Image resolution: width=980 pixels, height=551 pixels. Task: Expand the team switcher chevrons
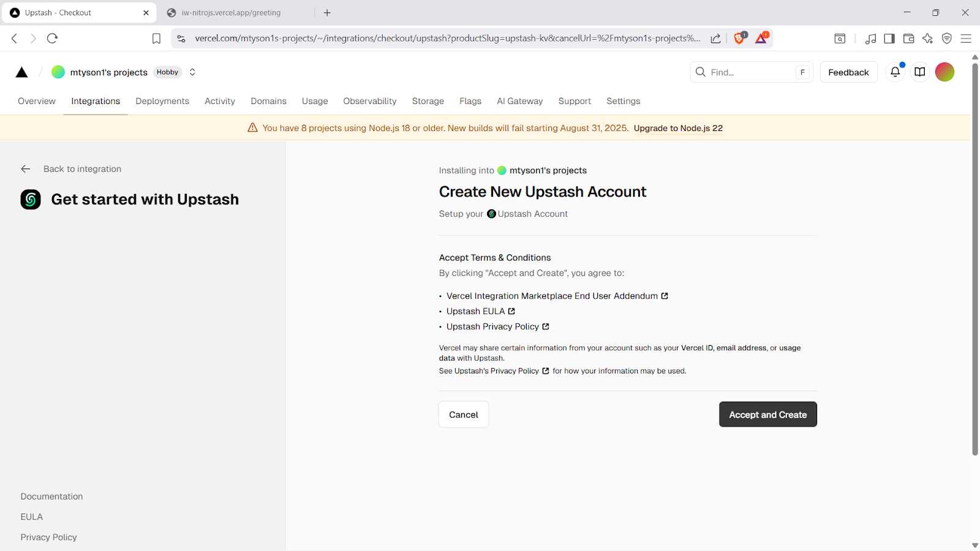point(192,72)
